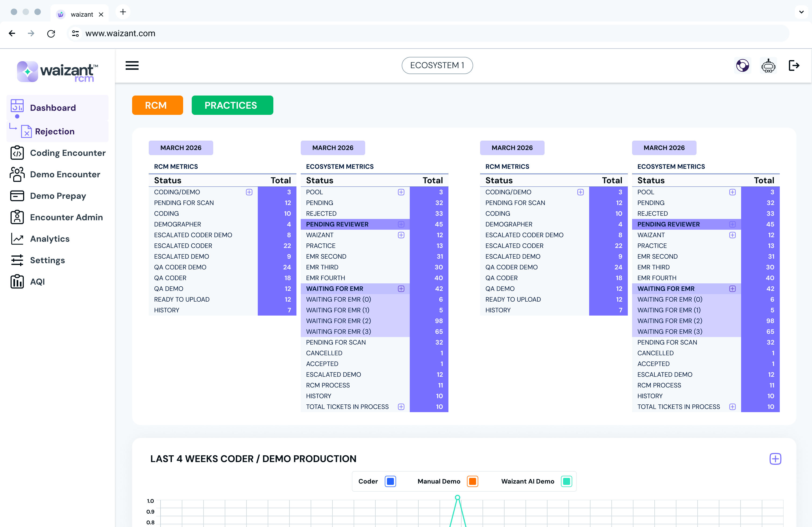The image size is (812, 527).
Task: Toggle Manual Demo legend checkbox
Action: (473, 481)
